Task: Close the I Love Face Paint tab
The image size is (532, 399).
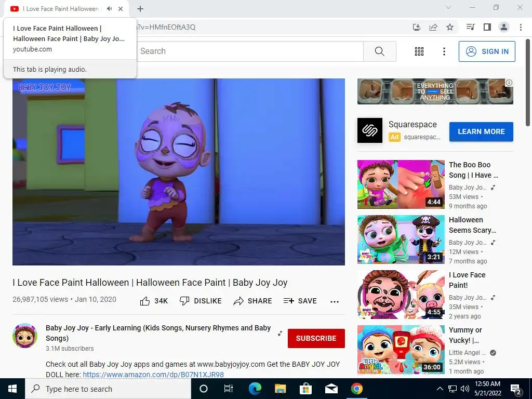Action: tap(121, 9)
